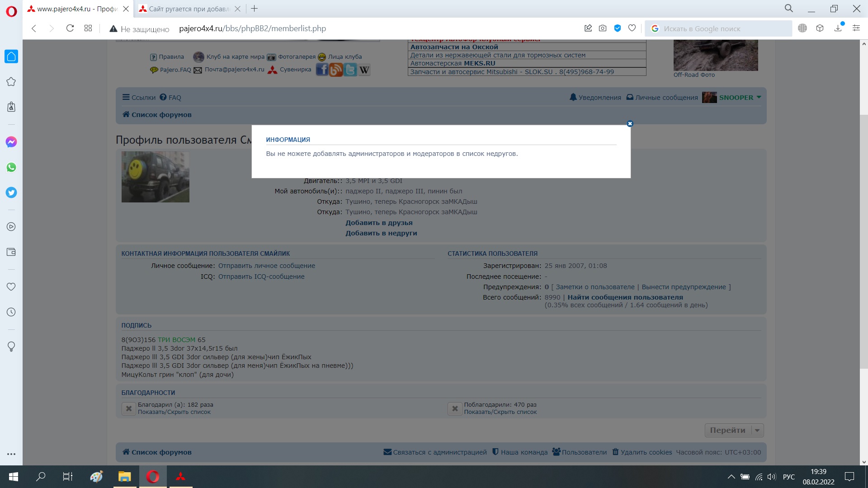Click the Facebook icon in header

click(322, 70)
